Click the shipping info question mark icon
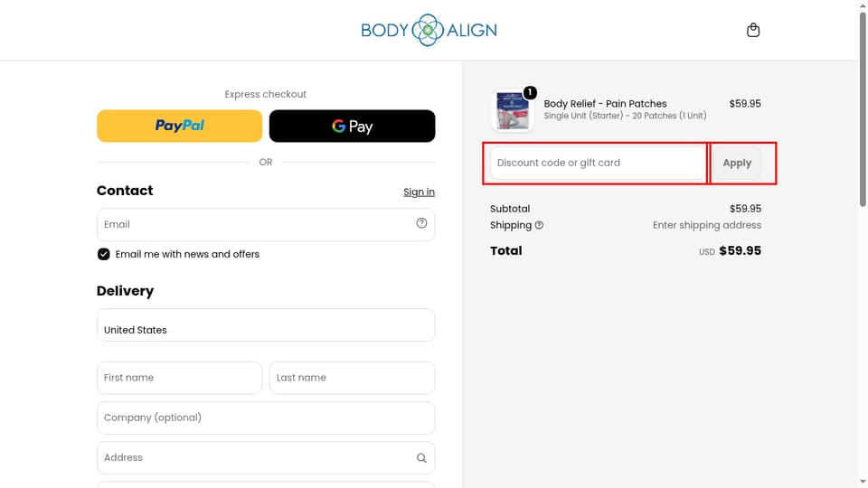Screen dimensions: 868x488 (x=539, y=225)
